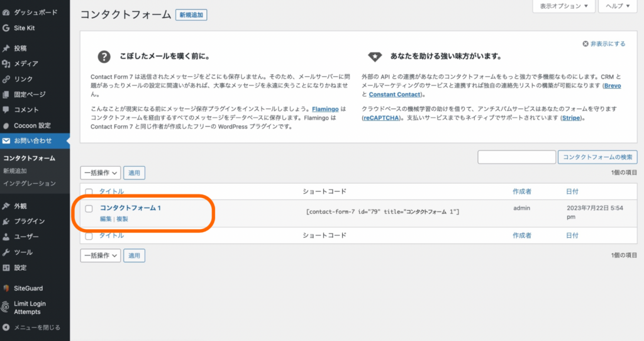The width and height of the screenshot is (644, 341).
Task: Expand the 表示オプション screen options panel
Action: click(x=563, y=6)
